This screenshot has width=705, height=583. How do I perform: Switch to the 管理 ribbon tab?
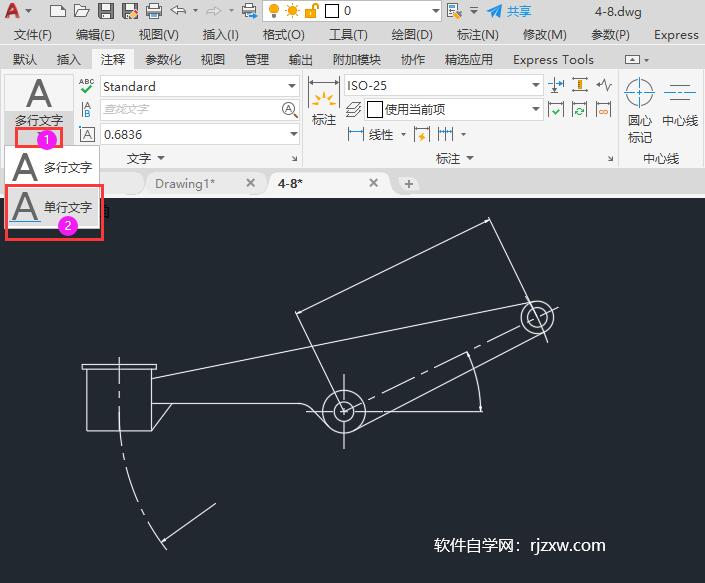point(257,59)
